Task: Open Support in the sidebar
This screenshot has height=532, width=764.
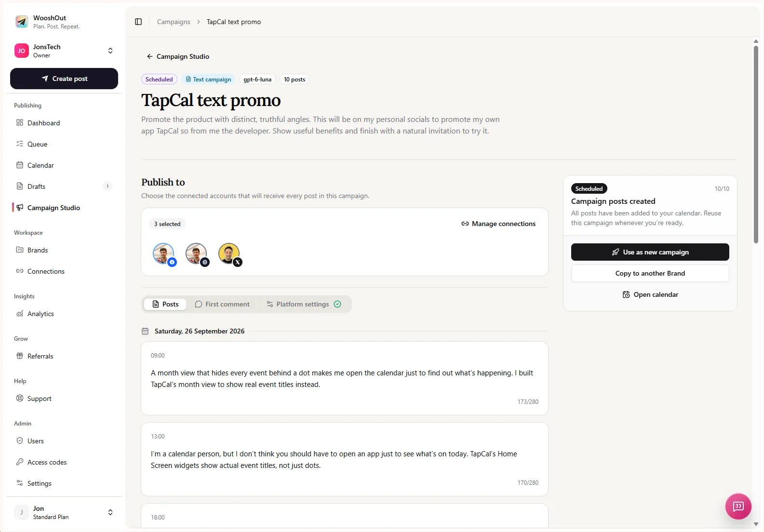Action: point(64,399)
